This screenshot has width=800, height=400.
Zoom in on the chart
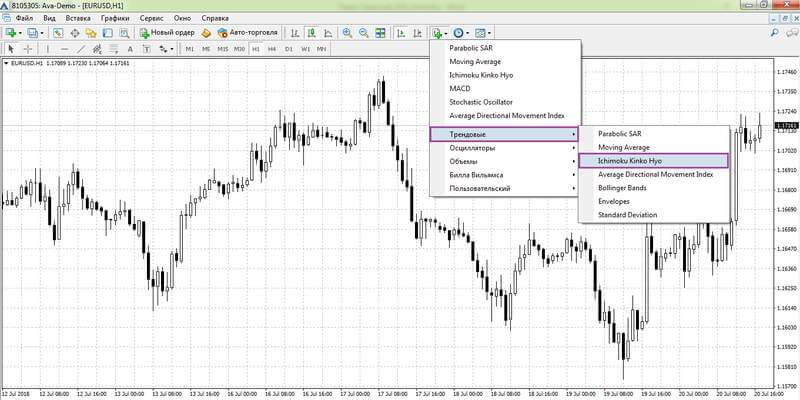pos(347,33)
